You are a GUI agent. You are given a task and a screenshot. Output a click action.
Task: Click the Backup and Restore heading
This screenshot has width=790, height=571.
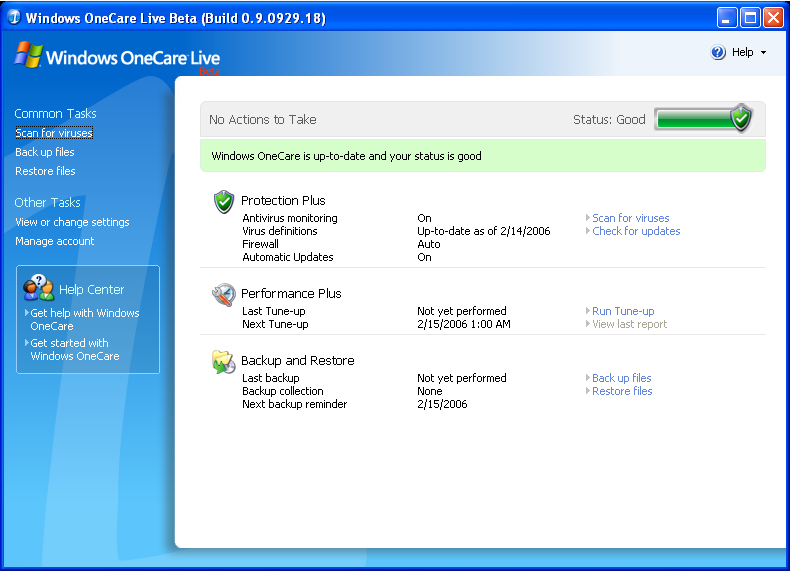298,361
